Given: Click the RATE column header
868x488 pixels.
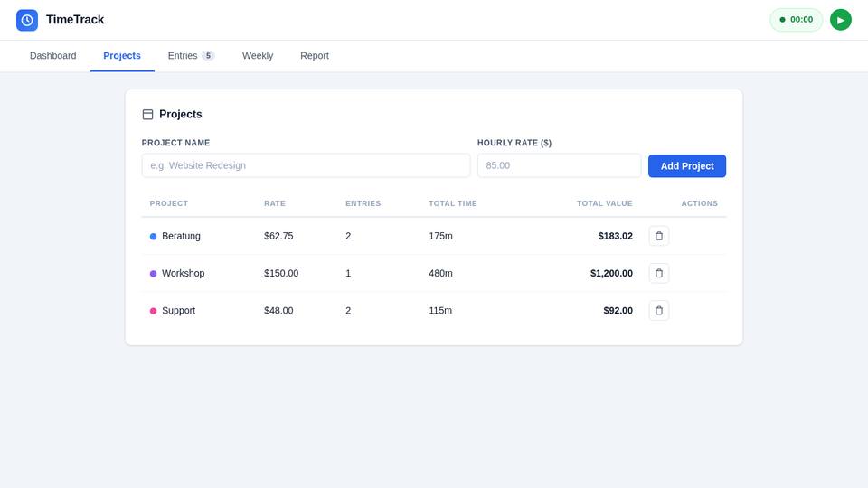Looking at the screenshot, I should coord(275,203).
